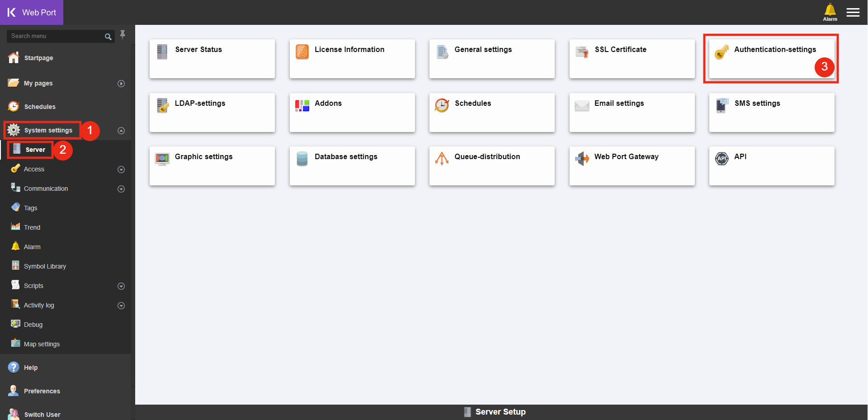Pin the sidebar menu
The height and width of the screenshot is (420, 868).
[123, 35]
